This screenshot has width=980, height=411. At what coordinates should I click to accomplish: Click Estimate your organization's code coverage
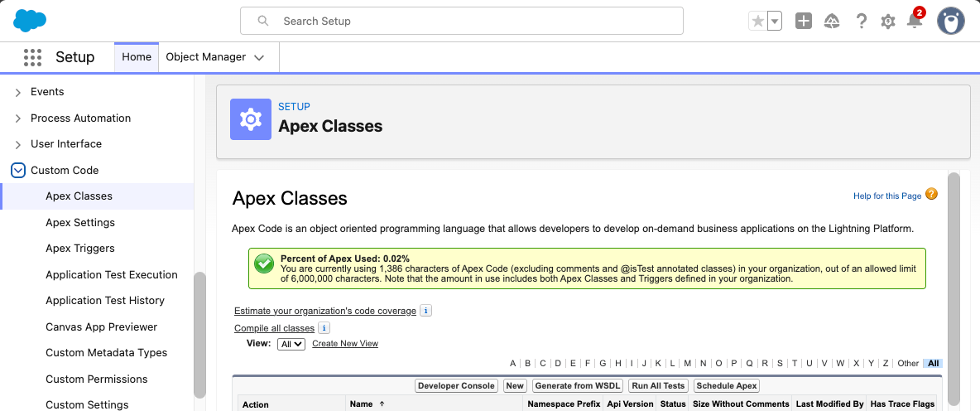[x=325, y=311]
